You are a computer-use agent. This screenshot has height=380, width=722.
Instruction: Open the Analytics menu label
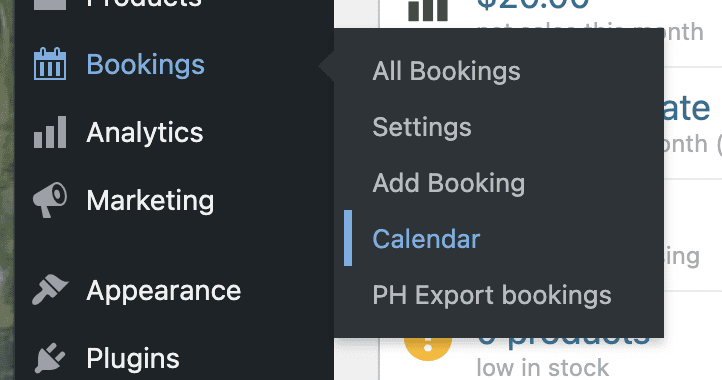145,133
